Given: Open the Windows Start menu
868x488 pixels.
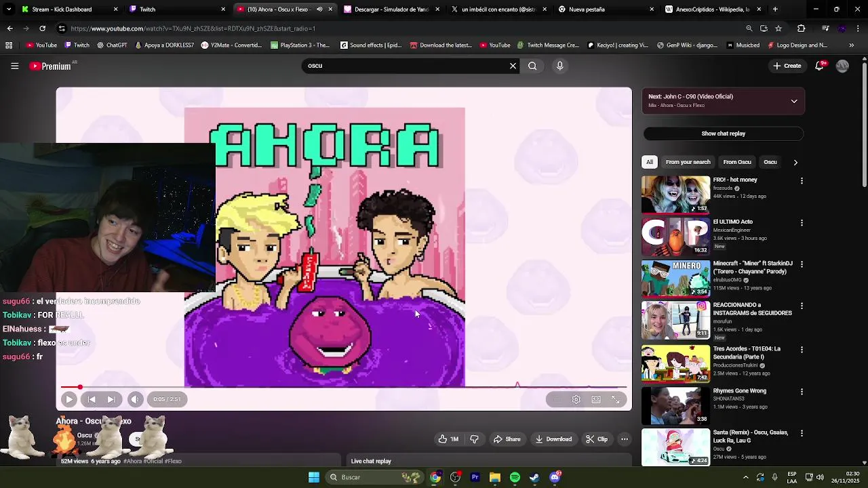Looking at the screenshot, I should pos(314,477).
